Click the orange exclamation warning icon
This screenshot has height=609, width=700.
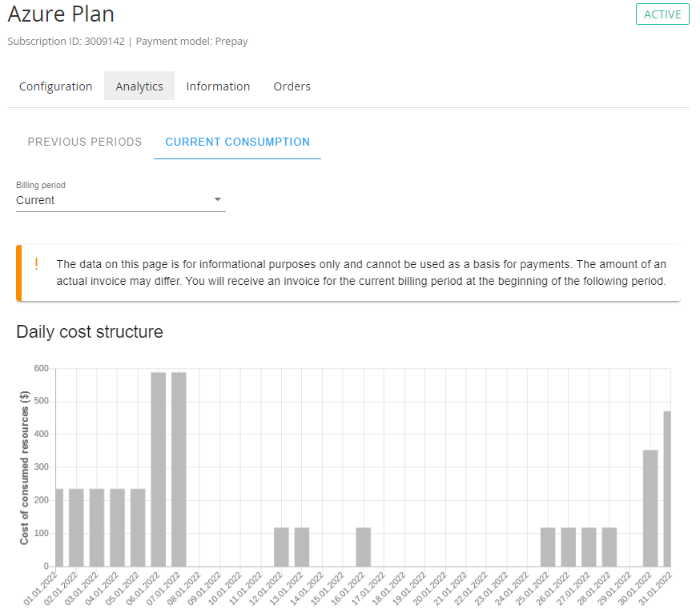36,264
